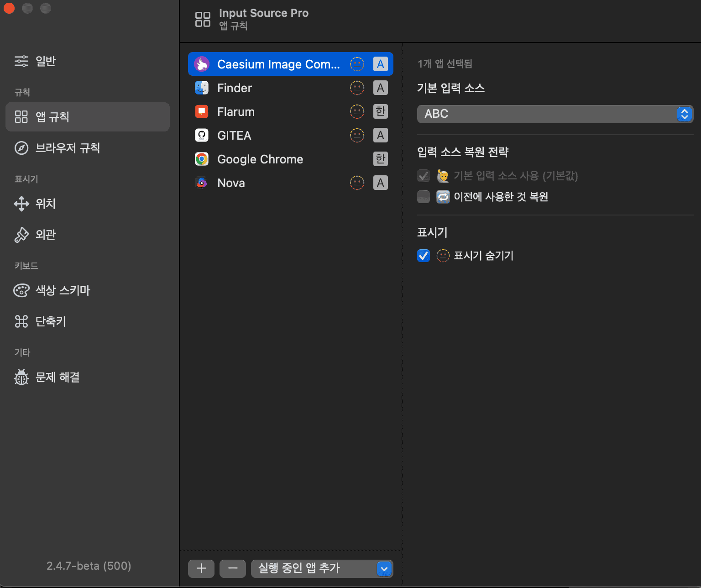Click the blue chevron on 실행 중인 앱 추가
The image size is (701, 588).
pyautogui.click(x=384, y=568)
